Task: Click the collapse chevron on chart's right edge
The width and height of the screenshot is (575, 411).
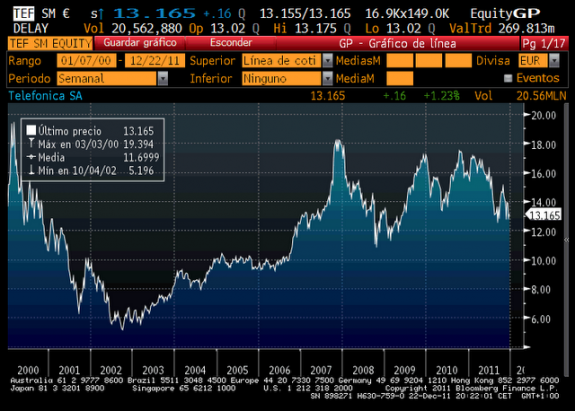Action: tap(567, 240)
